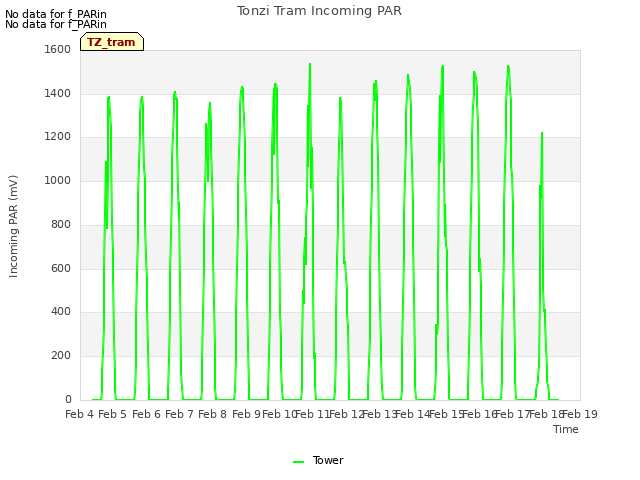Screen dimensions: 640x480
Task: Click the 1000 y-axis tick label
Action: (x=58, y=180)
